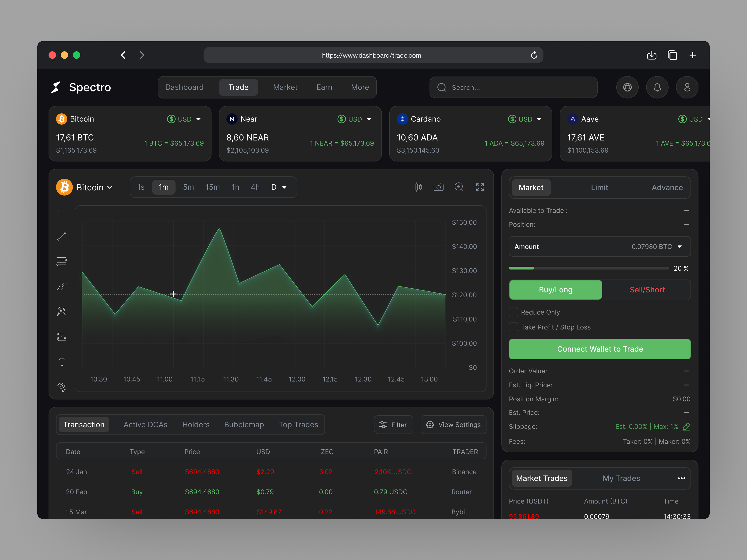
Task: Expand chart to fullscreen
Action: click(x=480, y=187)
